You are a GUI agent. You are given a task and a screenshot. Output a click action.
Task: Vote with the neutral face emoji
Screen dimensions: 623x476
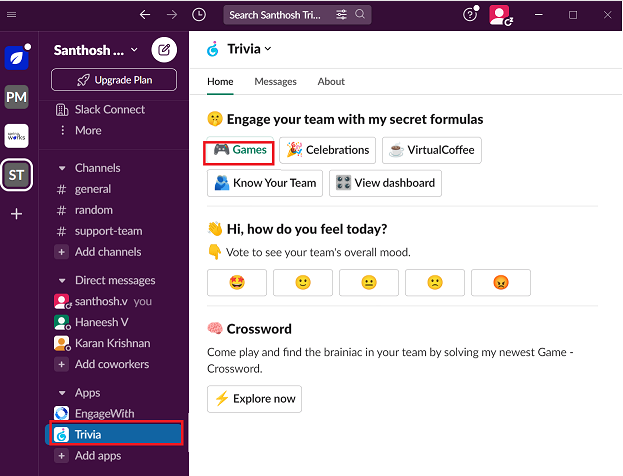[369, 283]
